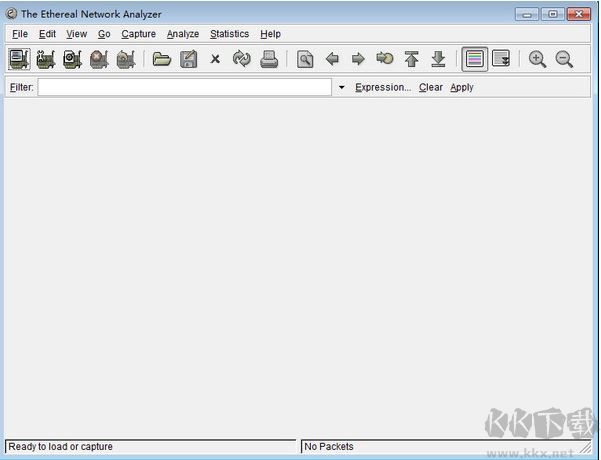Focus the display filter text field
This screenshot has height=460, width=601.
click(x=185, y=87)
